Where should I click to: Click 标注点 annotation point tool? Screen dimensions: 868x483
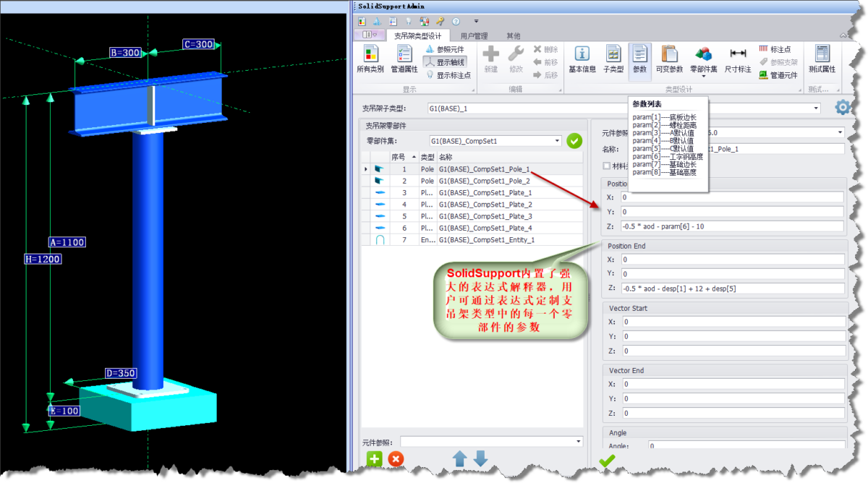(x=775, y=49)
